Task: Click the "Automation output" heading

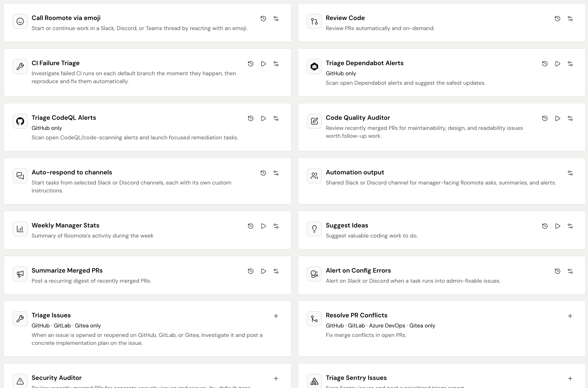Action: tap(355, 172)
